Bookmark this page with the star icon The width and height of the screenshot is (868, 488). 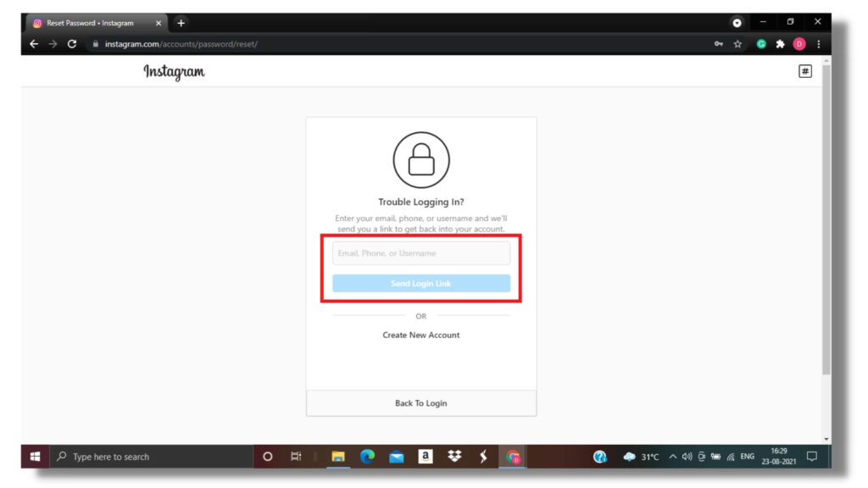pos(737,44)
